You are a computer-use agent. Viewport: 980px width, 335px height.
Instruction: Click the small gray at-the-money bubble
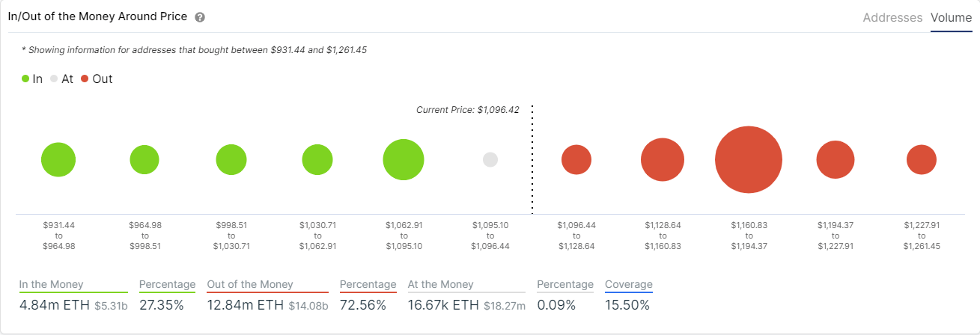490,160
